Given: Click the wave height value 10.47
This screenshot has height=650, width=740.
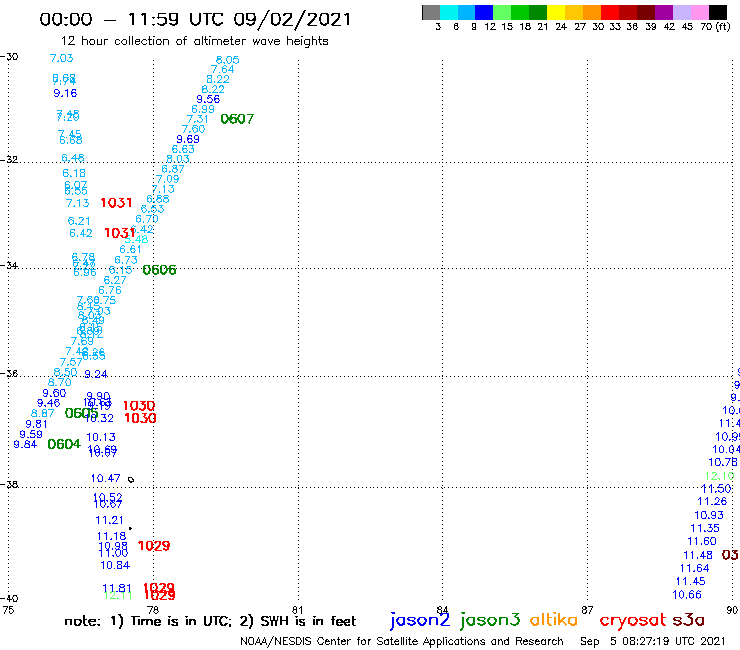Looking at the screenshot, I should 106,479.
